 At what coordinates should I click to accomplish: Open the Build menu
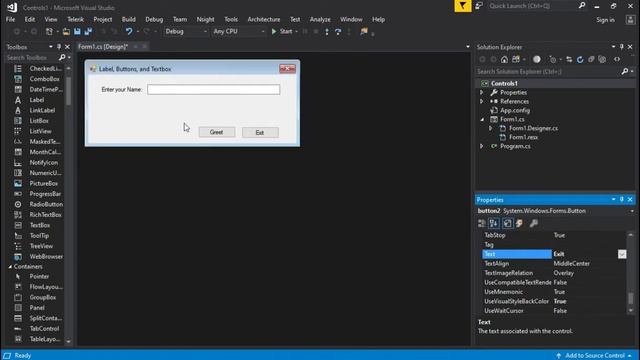[x=129, y=20]
